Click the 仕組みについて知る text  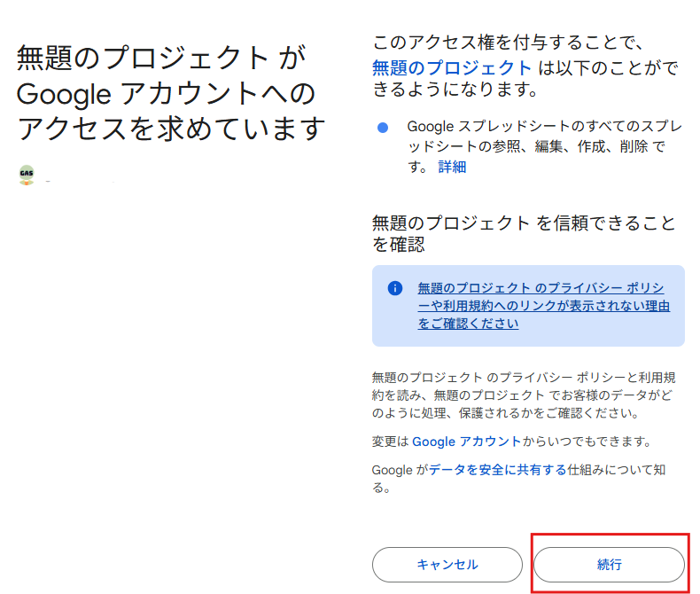point(616,470)
